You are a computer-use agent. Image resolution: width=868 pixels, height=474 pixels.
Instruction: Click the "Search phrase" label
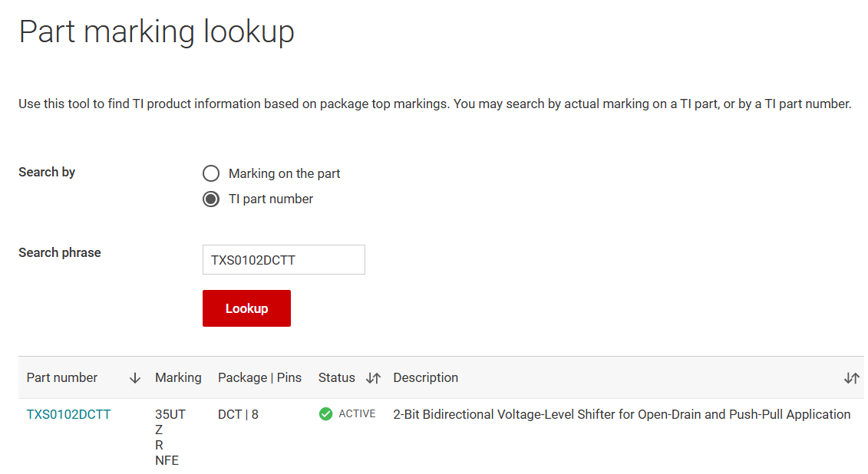[x=60, y=253]
